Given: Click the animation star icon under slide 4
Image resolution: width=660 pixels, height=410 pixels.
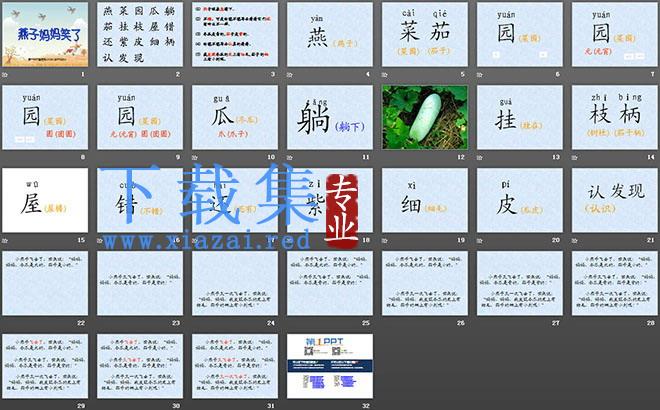Looking at the screenshot, I should [x=290, y=75].
